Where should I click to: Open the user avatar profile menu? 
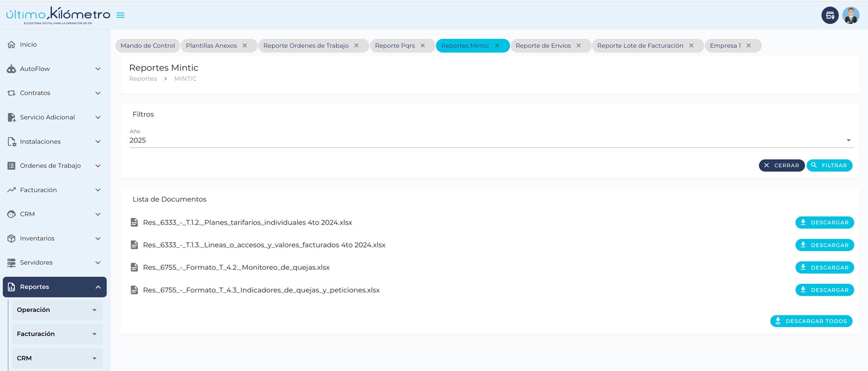pos(850,15)
